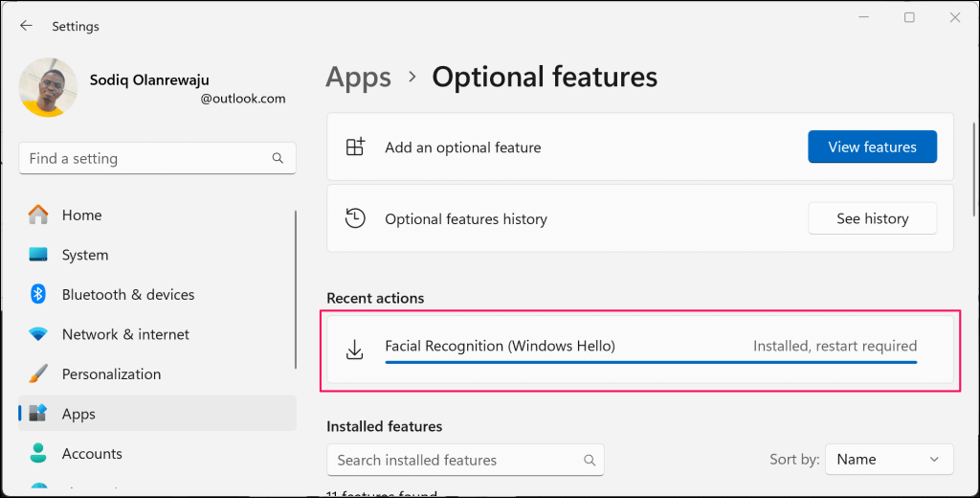Click the Optional features history clock icon
Screen dimensions: 980x498
coord(355,218)
